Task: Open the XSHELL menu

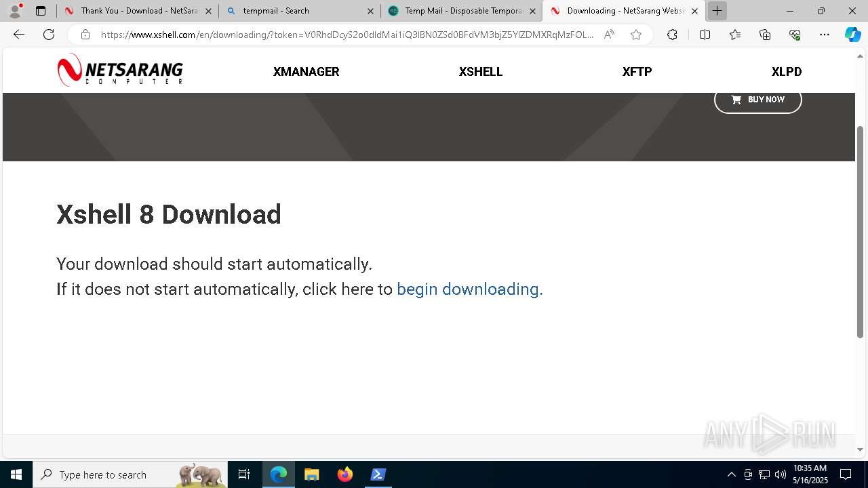Action: 481,72
